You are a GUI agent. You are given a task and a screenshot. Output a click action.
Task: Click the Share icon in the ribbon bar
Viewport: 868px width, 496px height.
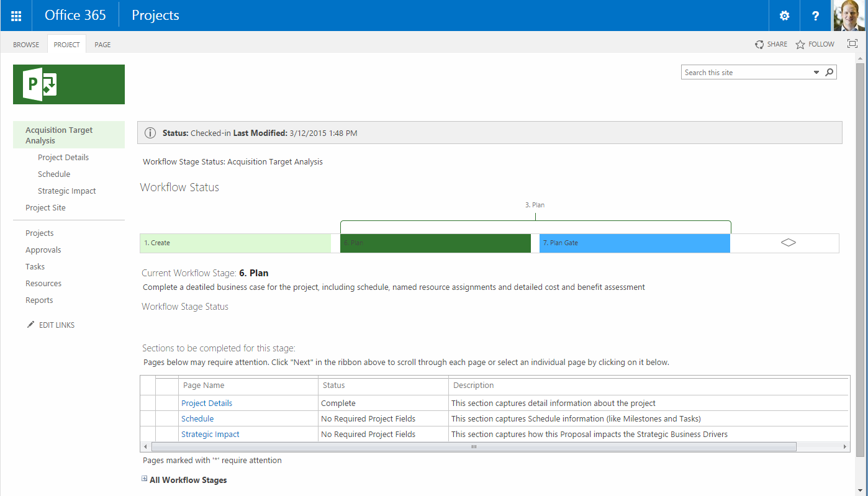[759, 45]
